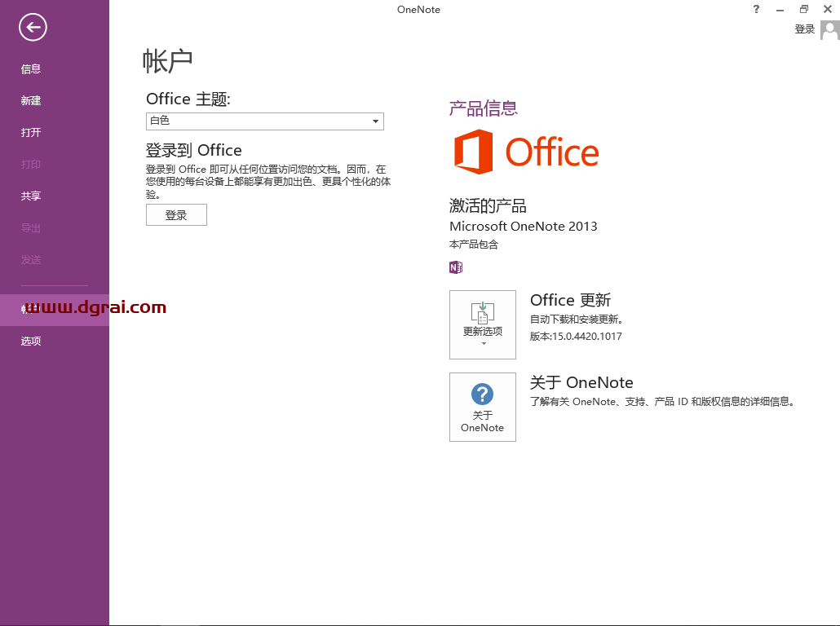
Task: Click the 产品信息 heading
Action: click(x=484, y=108)
